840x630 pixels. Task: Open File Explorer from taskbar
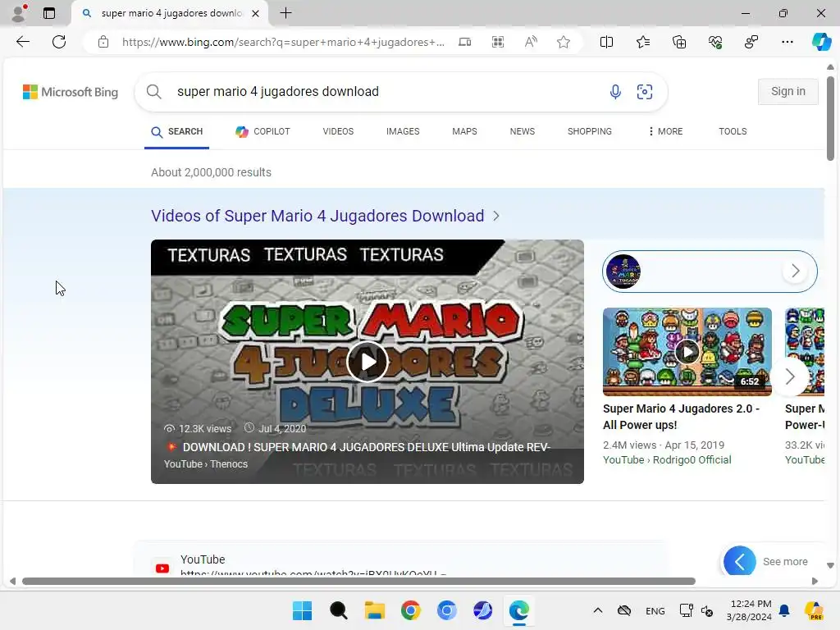(374, 610)
